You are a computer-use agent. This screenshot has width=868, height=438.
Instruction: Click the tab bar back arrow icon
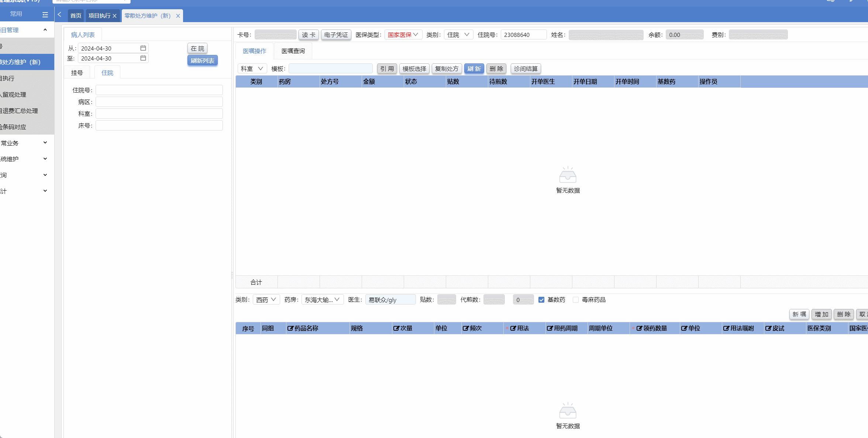click(59, 15)
